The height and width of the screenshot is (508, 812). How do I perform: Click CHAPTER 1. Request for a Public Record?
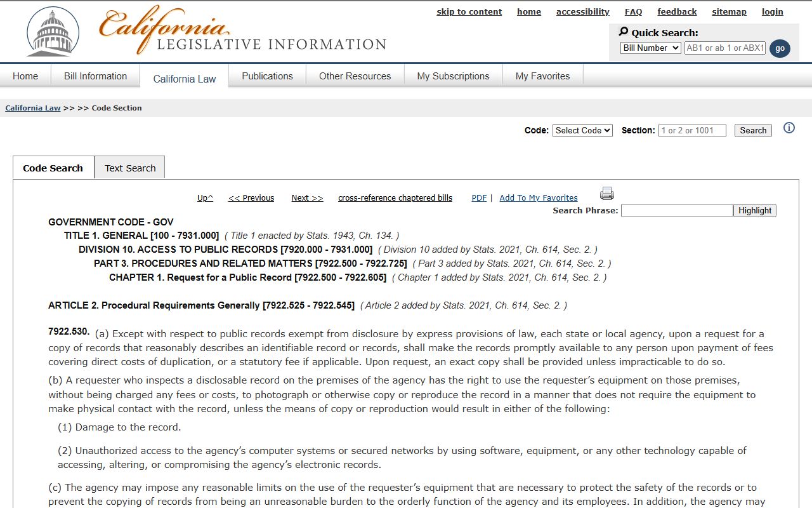[x=248, y=277]
